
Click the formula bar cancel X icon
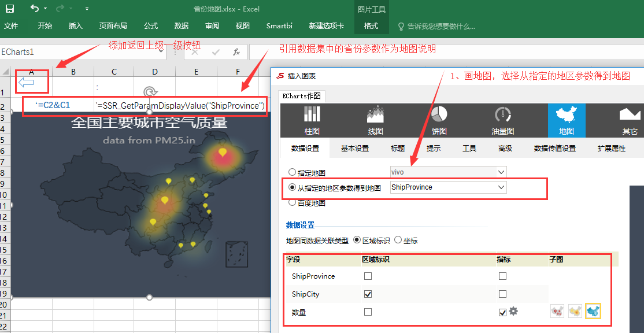point(195,52)
